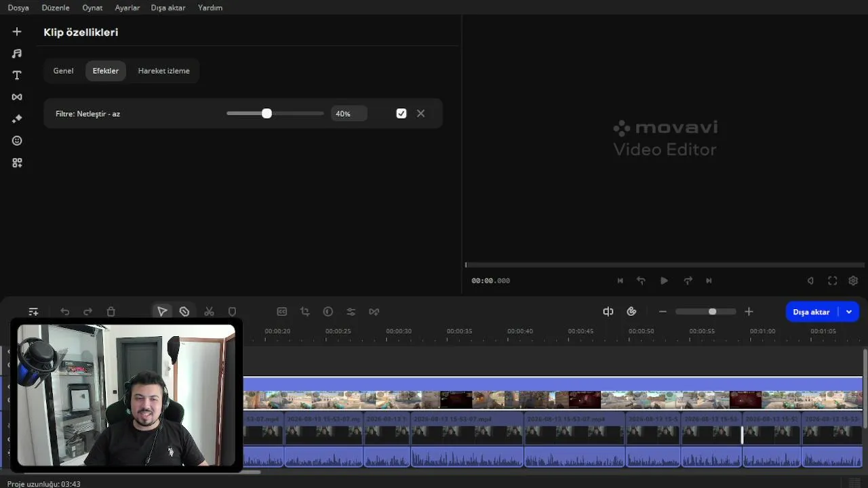The image size is (868, 488).
Task: Toggle fullscreen preview icon
Action: 833,281
